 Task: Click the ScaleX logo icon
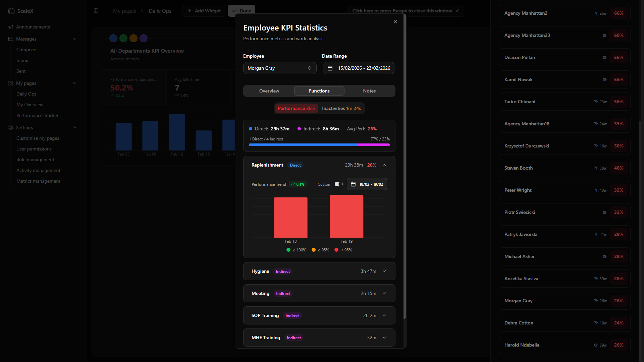tap(11, 11)
